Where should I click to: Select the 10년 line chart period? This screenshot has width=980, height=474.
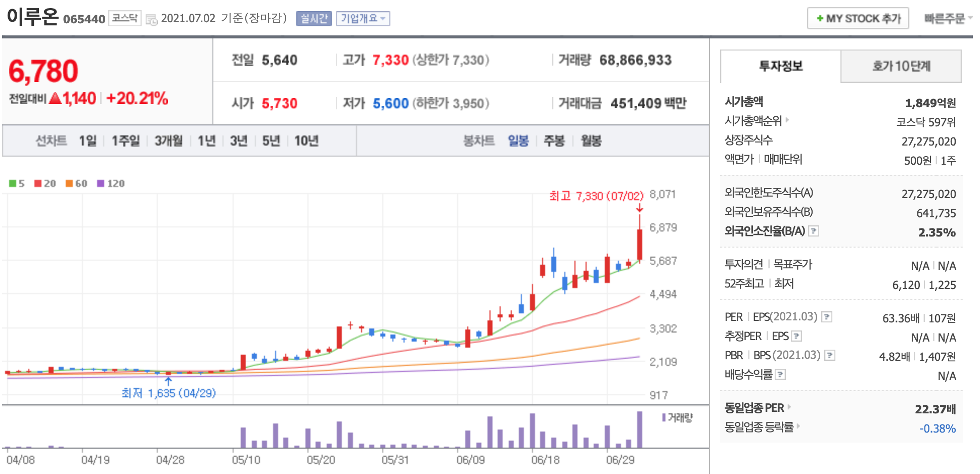point(306,140)
